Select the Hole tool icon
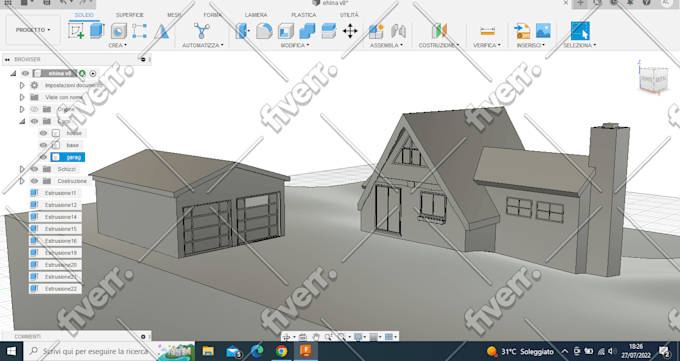The height and width of the screenshot is (361, 680). [x=118, y=31]
